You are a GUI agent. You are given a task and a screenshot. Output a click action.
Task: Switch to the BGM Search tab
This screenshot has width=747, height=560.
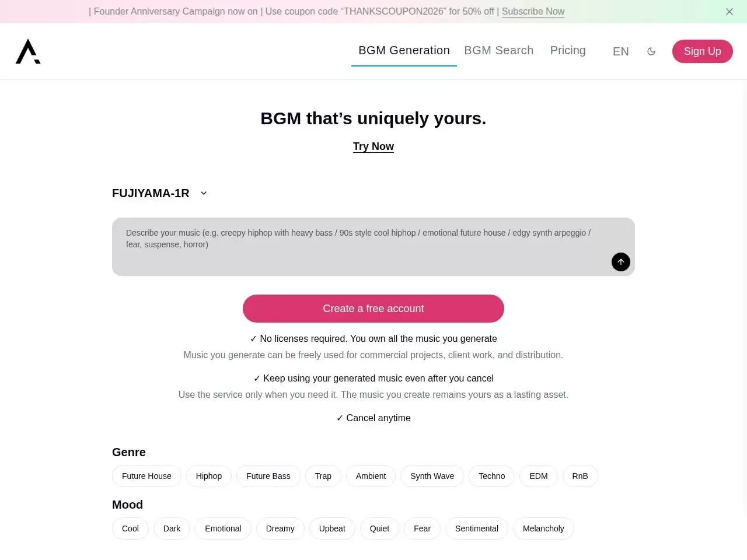click(x=499, y=50)
